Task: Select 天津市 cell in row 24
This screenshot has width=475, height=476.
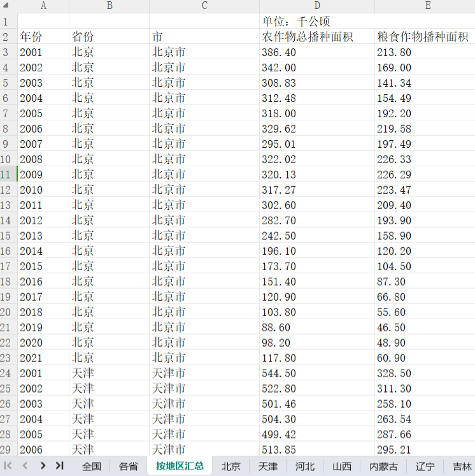Action: (x=204, y=373)
